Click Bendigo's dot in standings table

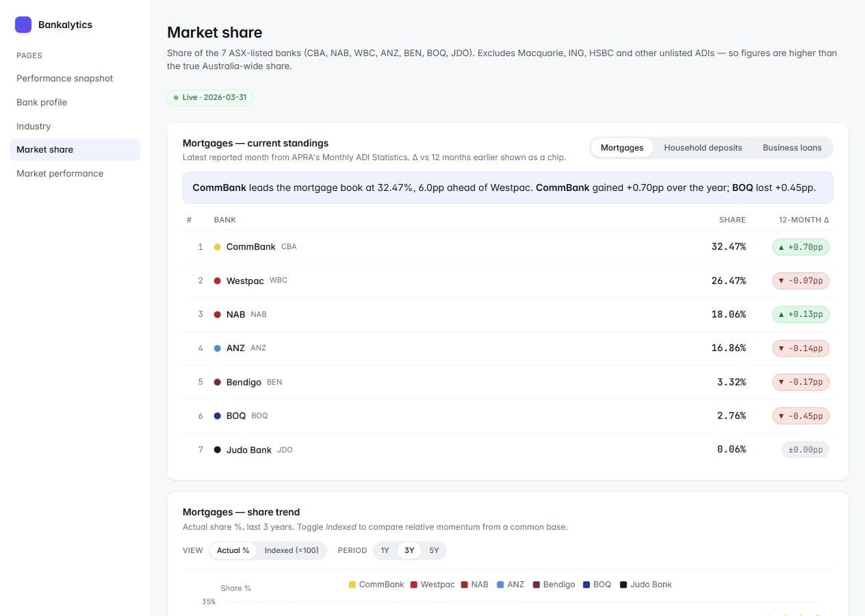pos(218,382)
